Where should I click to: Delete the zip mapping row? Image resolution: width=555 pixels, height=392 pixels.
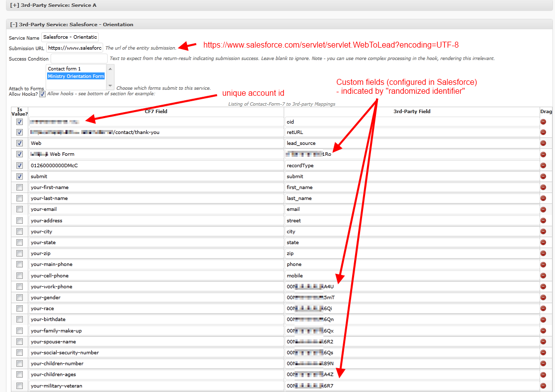[x=543, y=254]
